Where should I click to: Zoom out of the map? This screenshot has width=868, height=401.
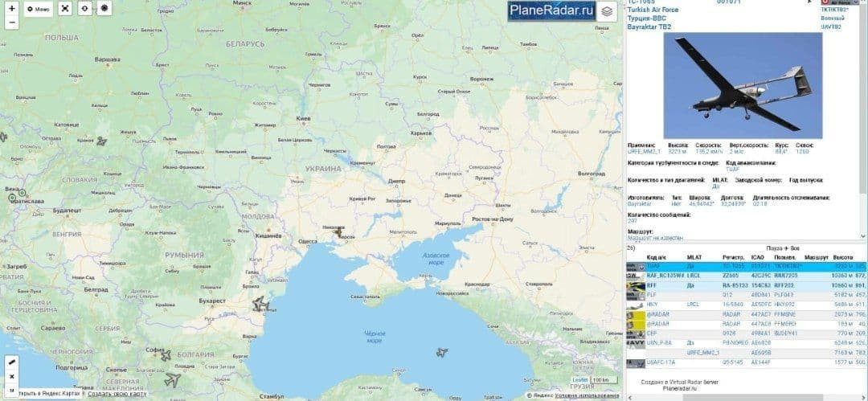[12, 23]
